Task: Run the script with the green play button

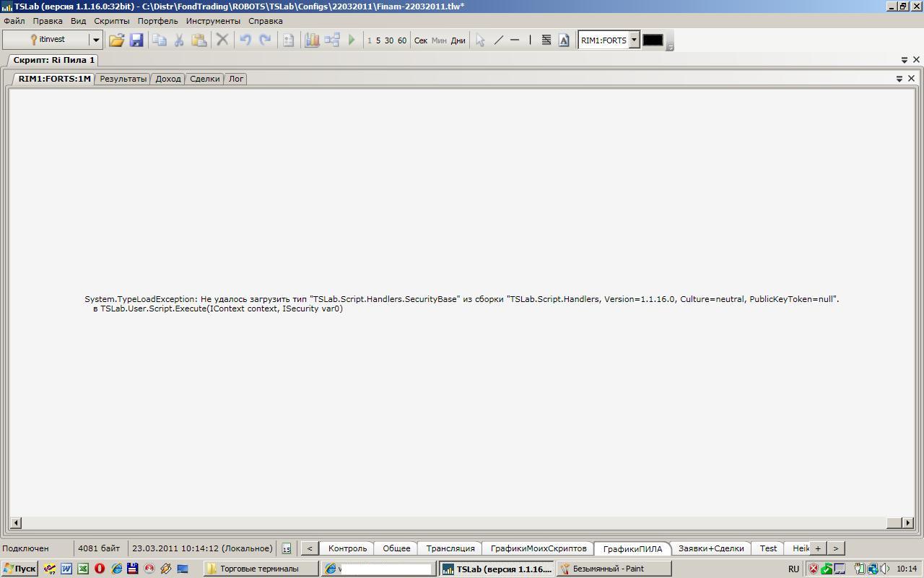Action: 352,40
